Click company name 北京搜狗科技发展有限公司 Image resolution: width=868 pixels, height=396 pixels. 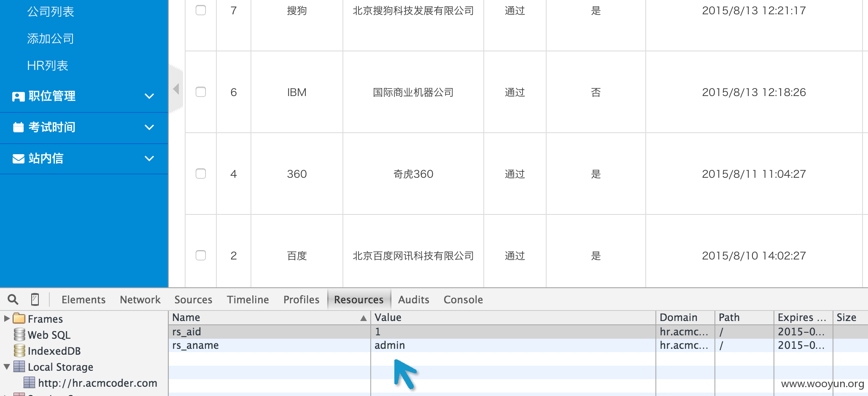[x=413, y=11]
